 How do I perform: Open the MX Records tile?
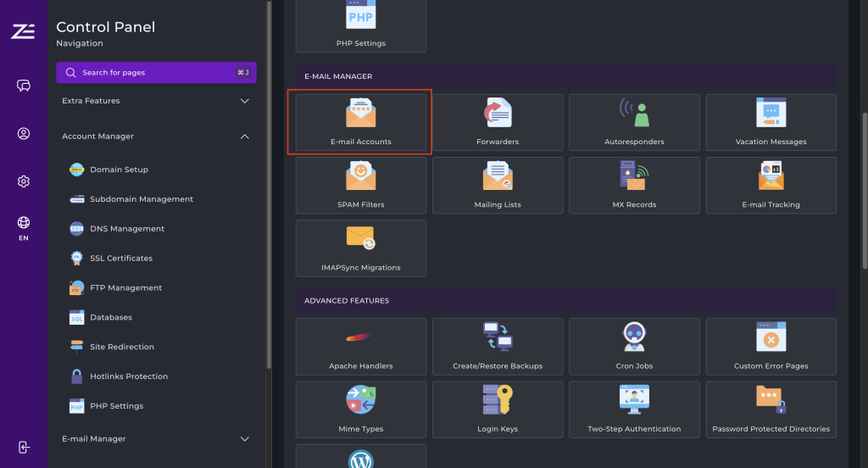click(x=634, y=186)
